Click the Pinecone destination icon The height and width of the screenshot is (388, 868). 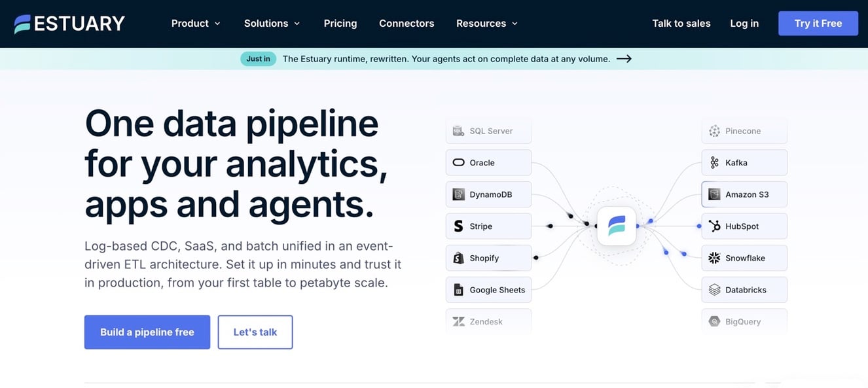click(714, 131)
